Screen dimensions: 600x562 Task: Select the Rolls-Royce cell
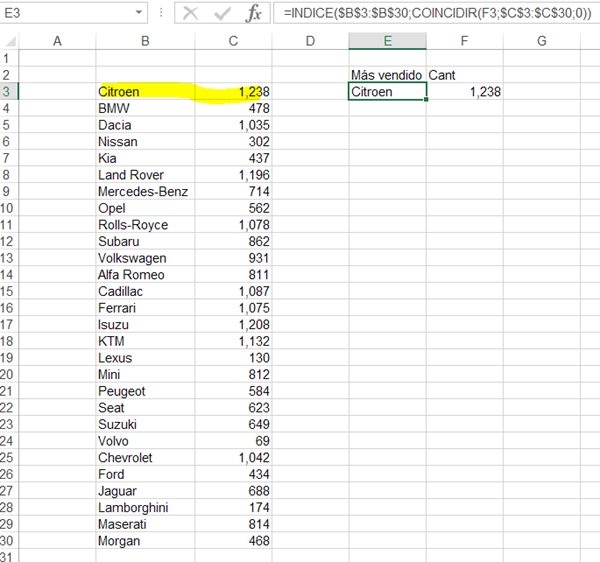pyautogui.click(x=145, y=225)
